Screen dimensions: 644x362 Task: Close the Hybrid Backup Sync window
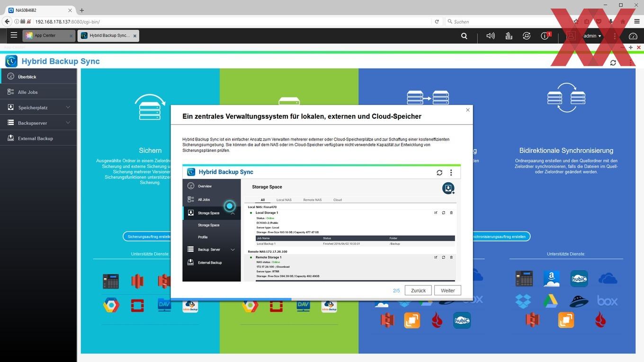(639, 47)
